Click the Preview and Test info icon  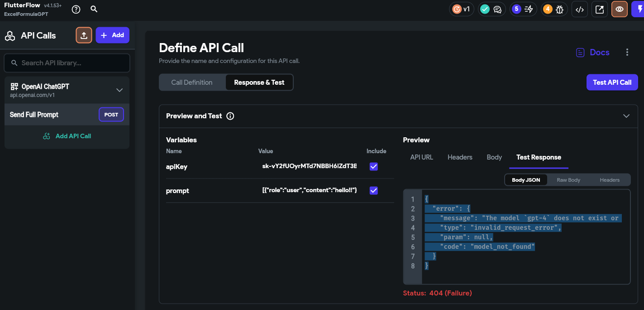[230, 116]
